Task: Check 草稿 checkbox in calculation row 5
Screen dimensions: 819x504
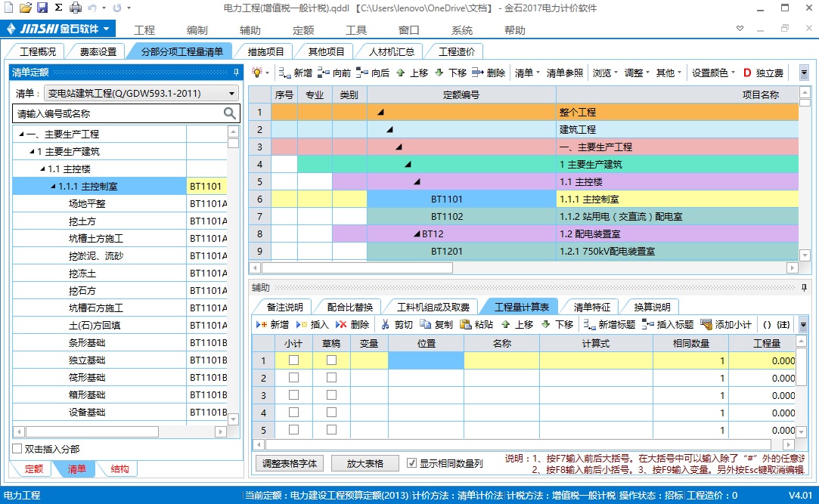Action: 331,429
